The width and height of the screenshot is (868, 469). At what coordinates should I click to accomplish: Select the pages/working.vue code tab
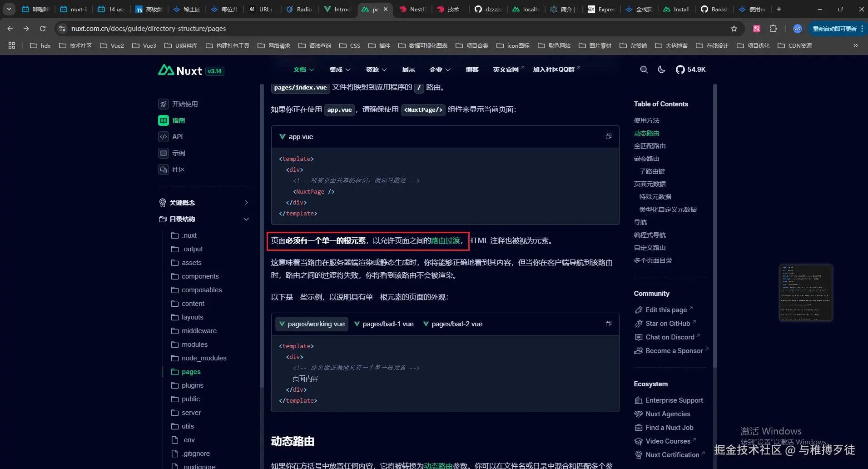point(312,324)
